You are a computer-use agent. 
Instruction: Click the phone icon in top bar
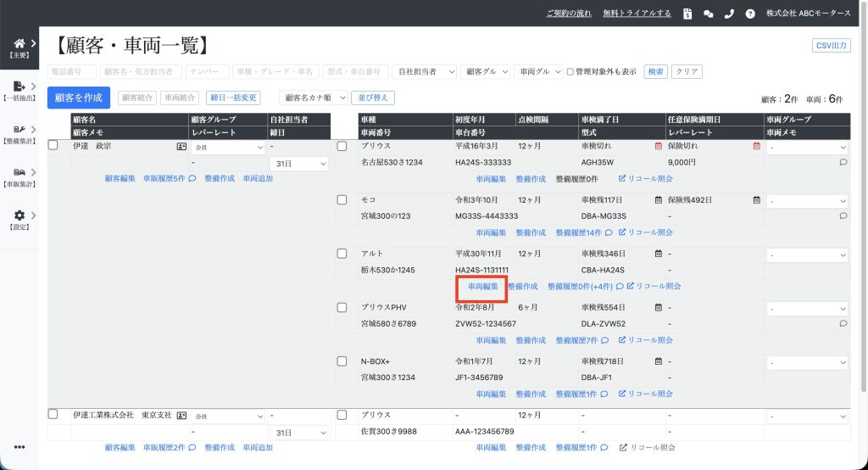click(729, 14)
